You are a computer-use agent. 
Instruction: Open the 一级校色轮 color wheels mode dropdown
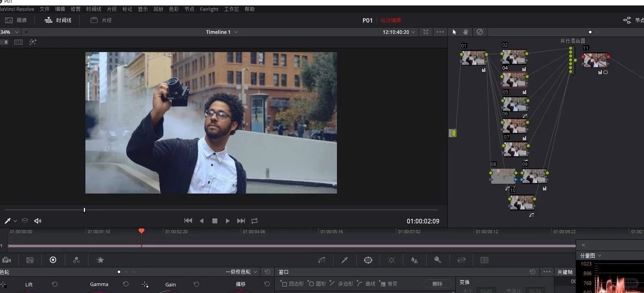point(241,272)
